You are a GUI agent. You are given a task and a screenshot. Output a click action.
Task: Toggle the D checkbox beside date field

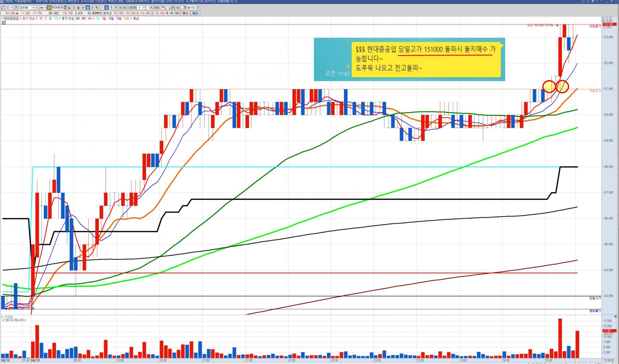[x=182, y=8]
